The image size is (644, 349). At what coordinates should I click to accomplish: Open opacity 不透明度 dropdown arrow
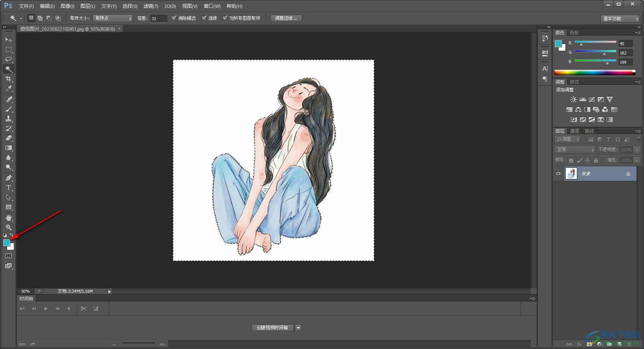(637, 150)
